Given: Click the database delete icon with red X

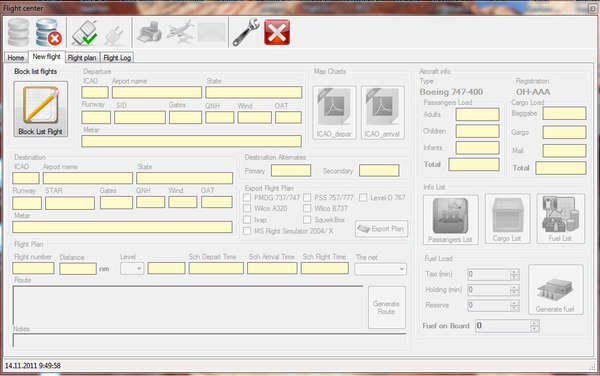Looking at the screenshot, I should coord(49,33).
